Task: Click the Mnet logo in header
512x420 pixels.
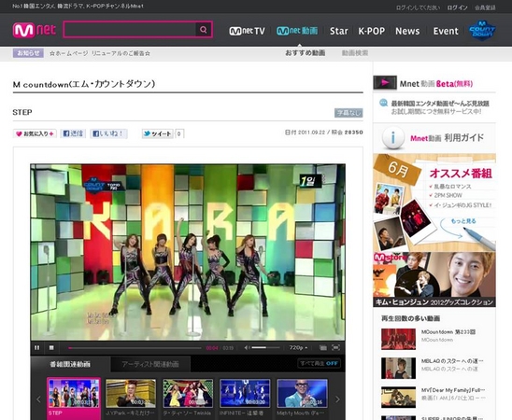Action: coord(35,30)
